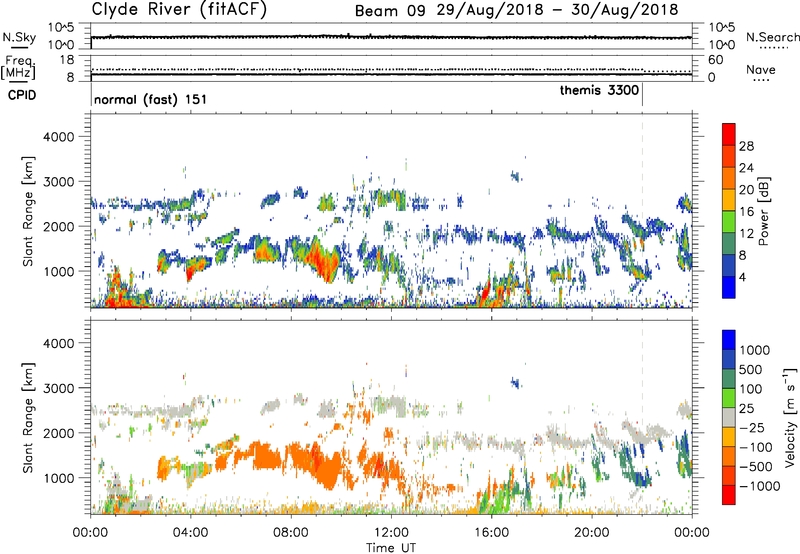
Task: Click the '12:00' time axis tick
Action: tap(391, 533)
